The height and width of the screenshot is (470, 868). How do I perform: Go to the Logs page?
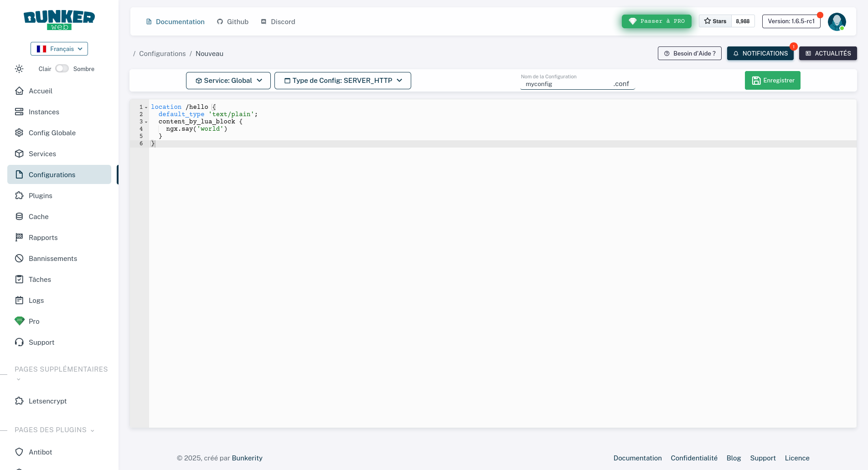pyautogui.click(x=36, y=300)
